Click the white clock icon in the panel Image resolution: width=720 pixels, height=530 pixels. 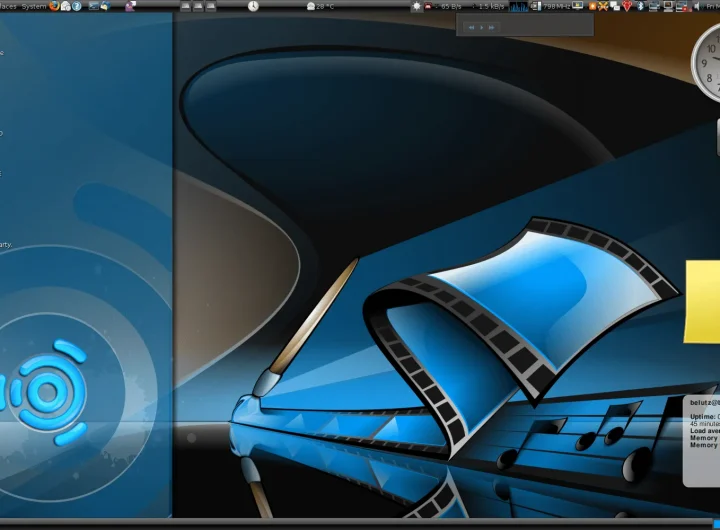coord(253,6)
